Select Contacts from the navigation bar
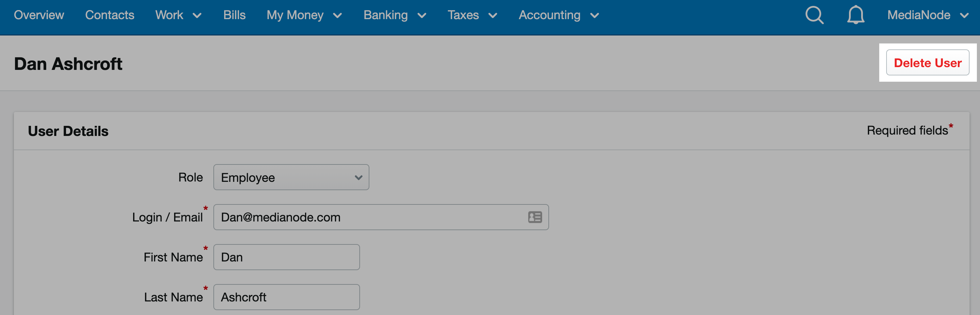Screen dimensions: 980x315 point(109,15)
